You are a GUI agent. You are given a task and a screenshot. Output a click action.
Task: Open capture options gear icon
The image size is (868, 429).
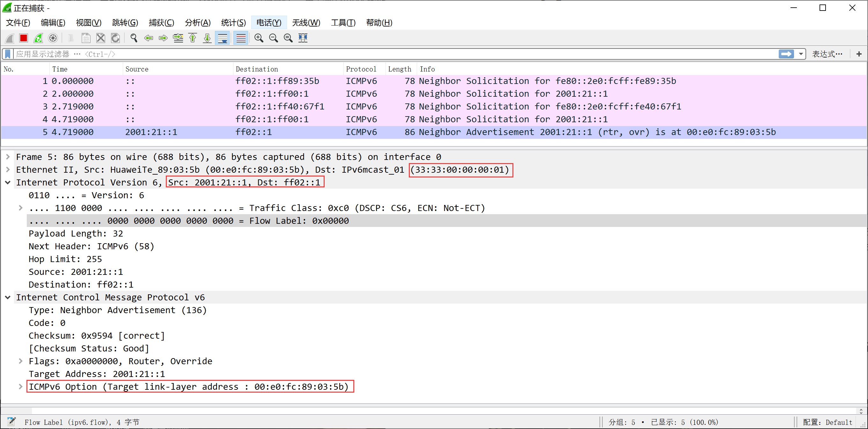53,38
